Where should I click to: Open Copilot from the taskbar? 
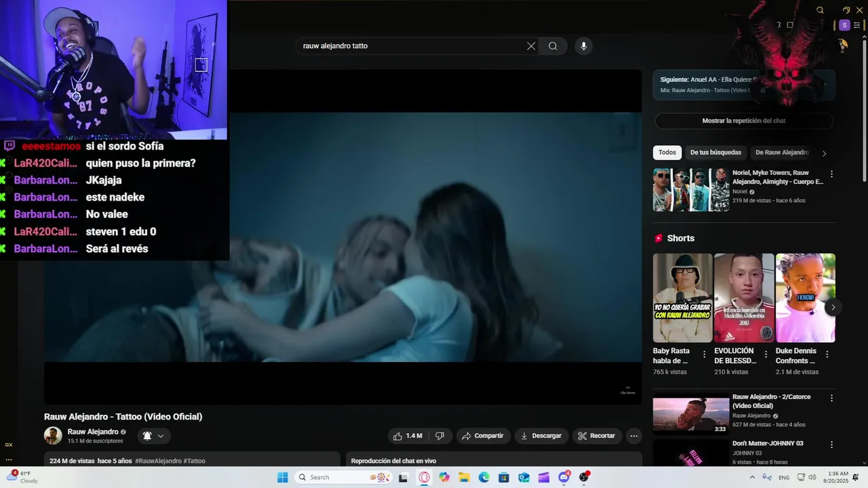click(444, 477)
